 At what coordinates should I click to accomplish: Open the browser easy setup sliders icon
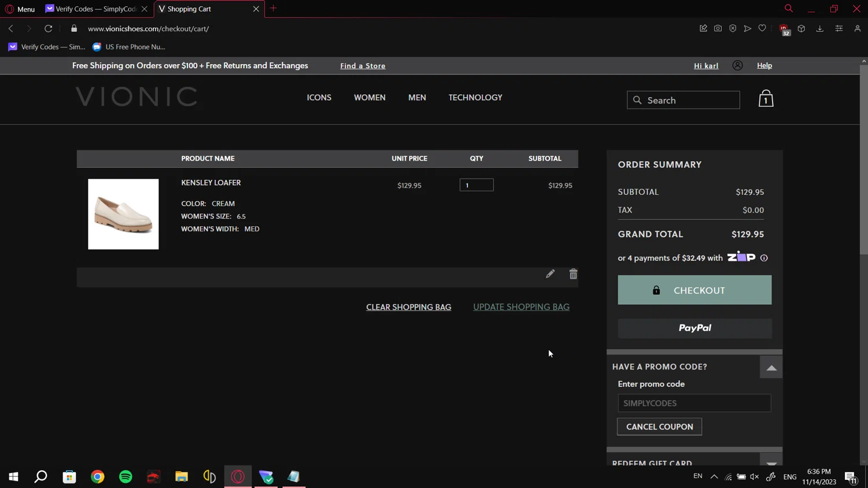838,28
